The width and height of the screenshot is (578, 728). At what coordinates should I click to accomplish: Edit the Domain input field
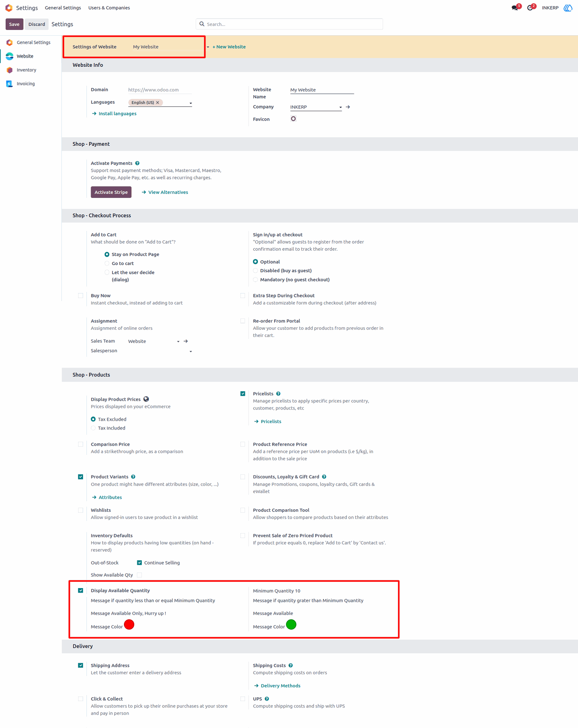[160, 90]
